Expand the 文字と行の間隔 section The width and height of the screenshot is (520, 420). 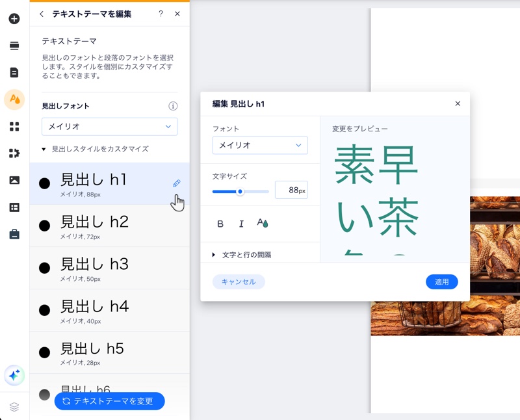[x=246, y=253]
